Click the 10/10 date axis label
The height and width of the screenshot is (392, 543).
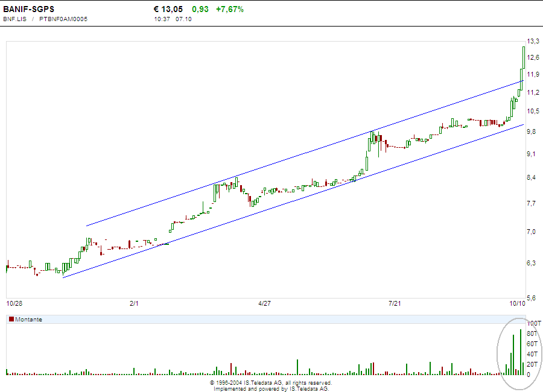click(x=518, y=304)
